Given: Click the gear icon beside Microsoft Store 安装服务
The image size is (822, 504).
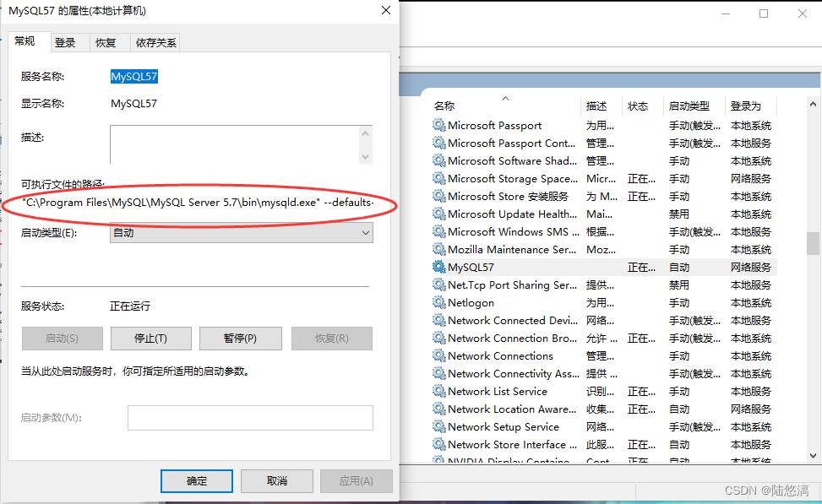Looking at the screenshot, I should pos(438,197).
